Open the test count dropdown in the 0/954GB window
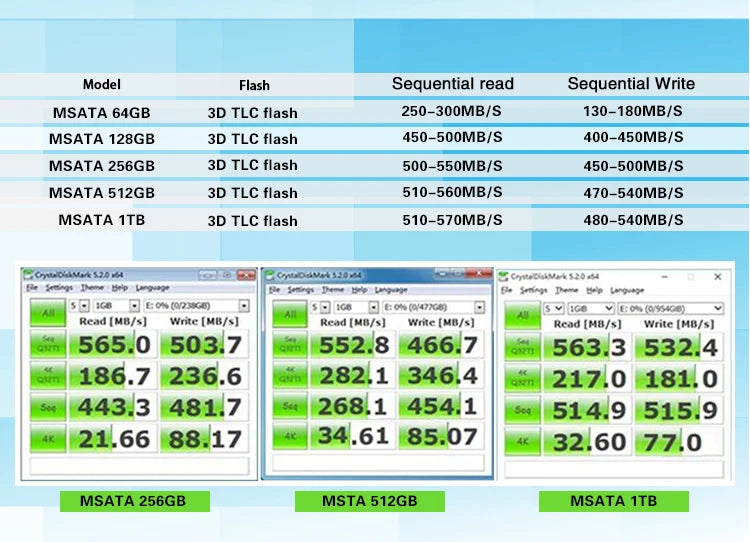750x542 pixels. [x=553, y=309]
